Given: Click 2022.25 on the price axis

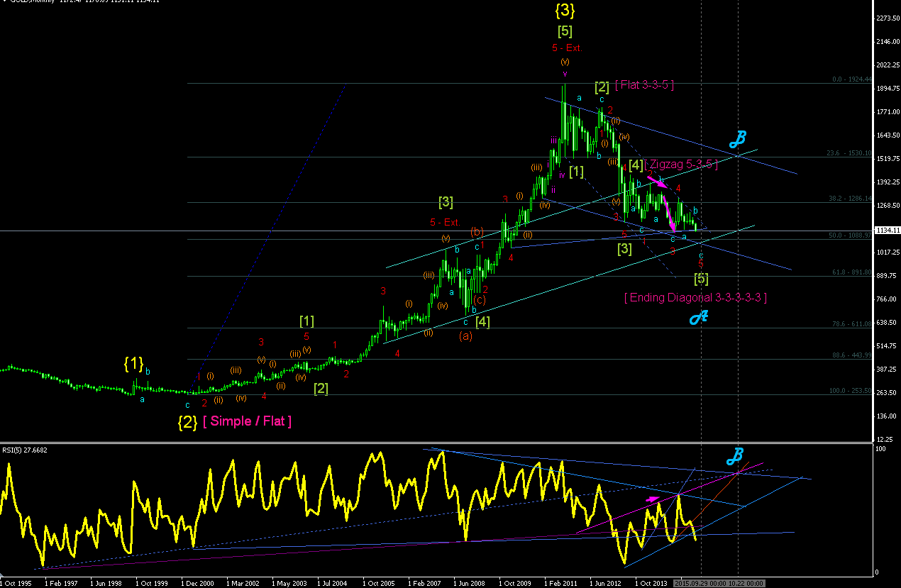Looking at the screenshot, I should [888, 65].
